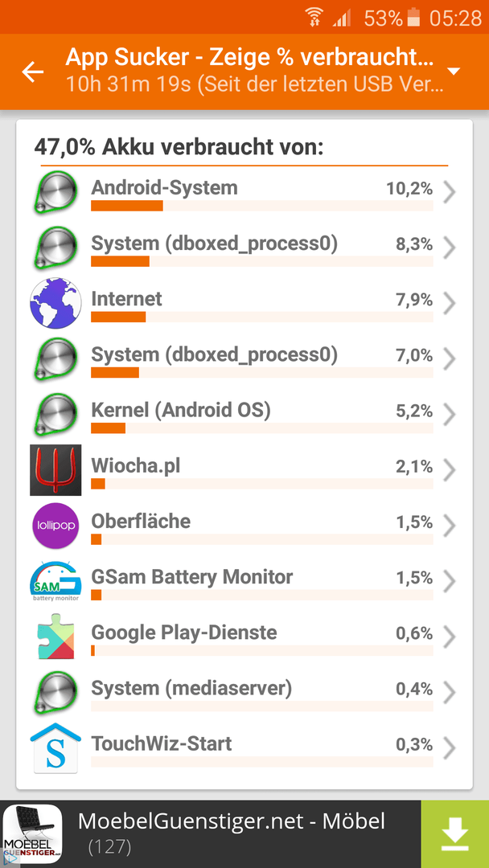489x868 pixels.
Task: Open the MoebelGuenstiger.net ad link
Action: coord(231,821)
